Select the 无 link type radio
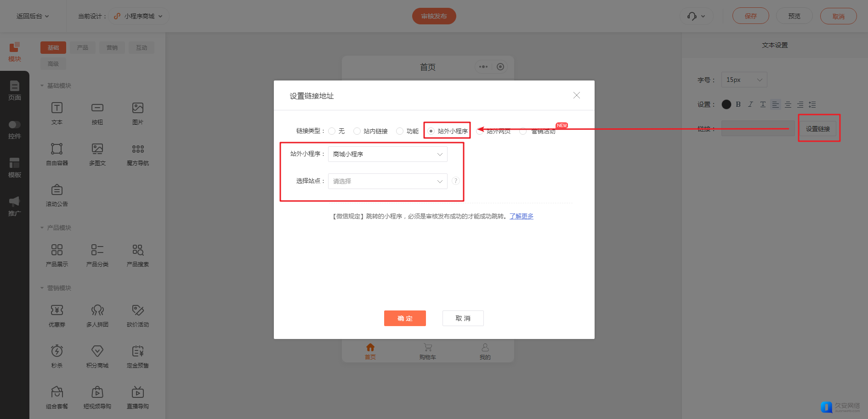The image size is (868, 419). [x=332, y=132]
